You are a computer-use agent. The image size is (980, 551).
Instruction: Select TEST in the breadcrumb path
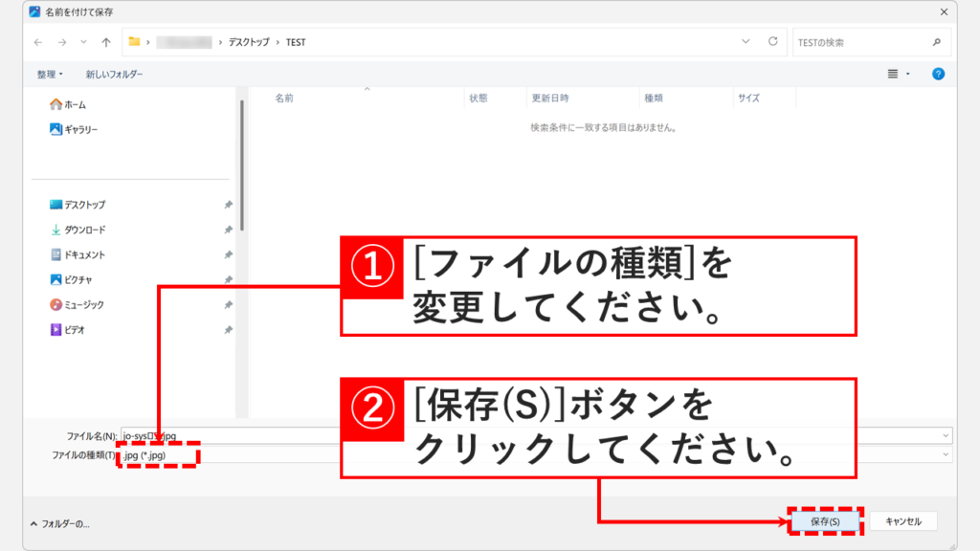pyautogui.click(x=295, y=42)
